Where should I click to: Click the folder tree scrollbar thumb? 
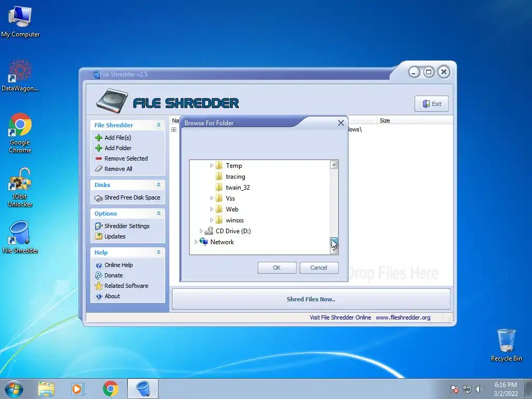pos(334,242)
